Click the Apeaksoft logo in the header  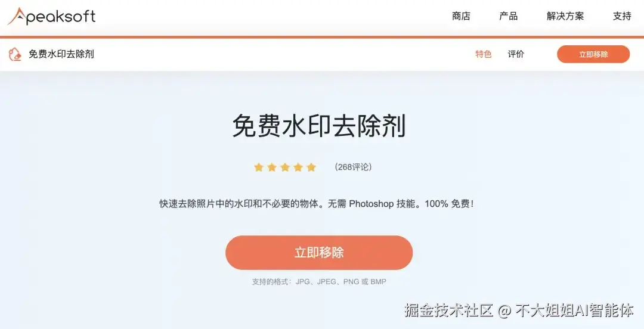(x=52, y=16)
